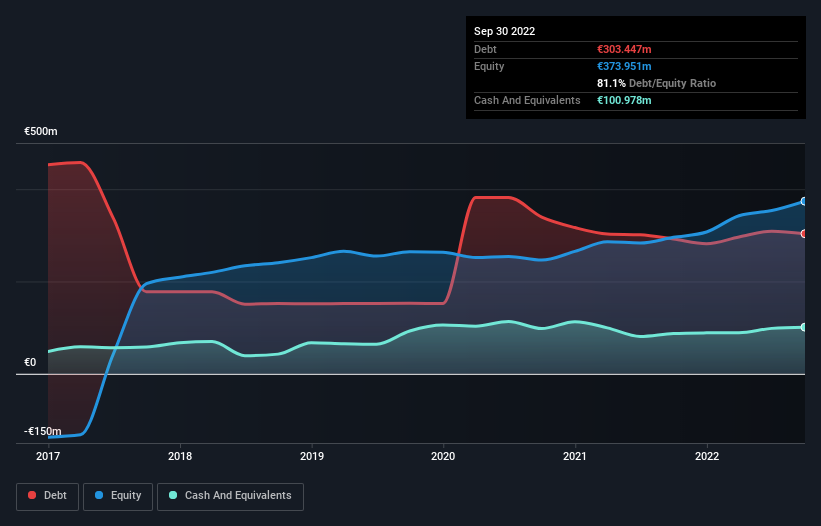The height and width of the screenshot is (526, 821).
Task: Select the 2020 axis label
Action: click(x=443, y=456)
